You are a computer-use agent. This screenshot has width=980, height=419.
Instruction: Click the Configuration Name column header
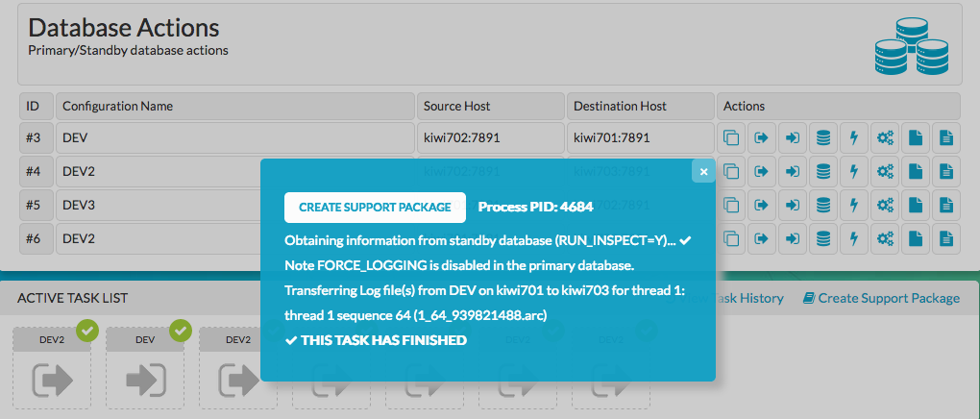pyautogui.click(x=235, y=107)
